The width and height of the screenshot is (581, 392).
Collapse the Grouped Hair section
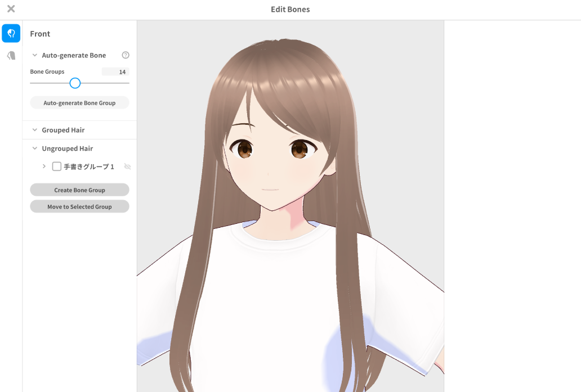click(x=35, y=130)
